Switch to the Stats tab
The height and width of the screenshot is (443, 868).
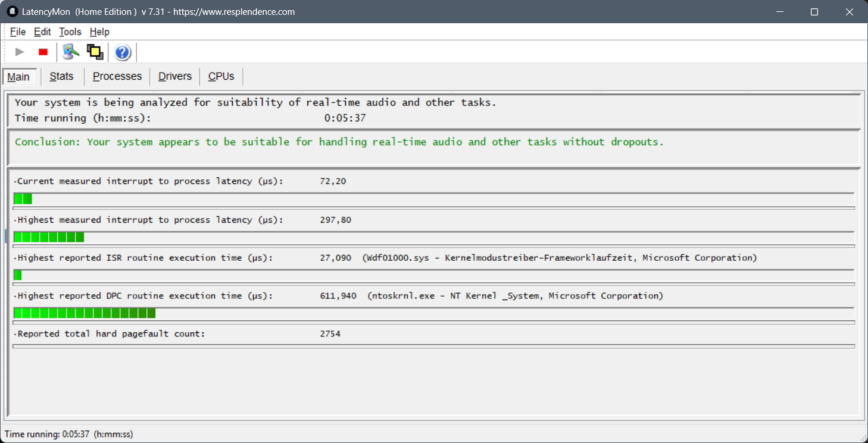[x=61, y=76]
